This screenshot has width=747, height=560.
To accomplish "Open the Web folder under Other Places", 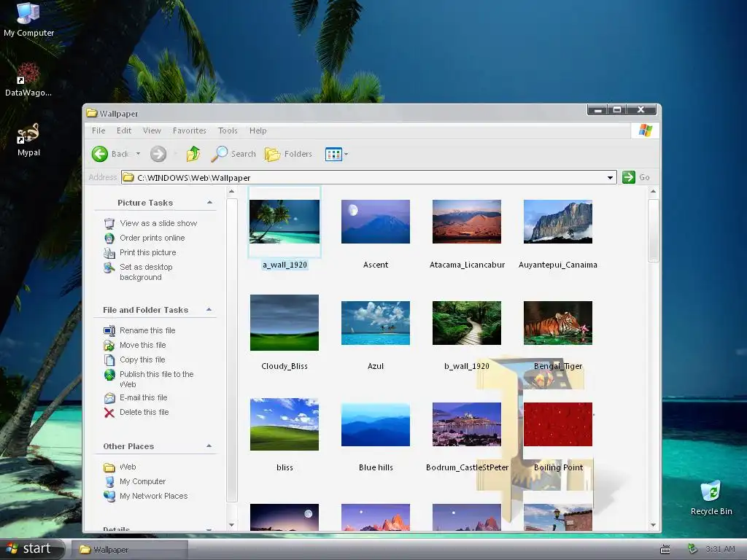I will [x=128, y=467].
